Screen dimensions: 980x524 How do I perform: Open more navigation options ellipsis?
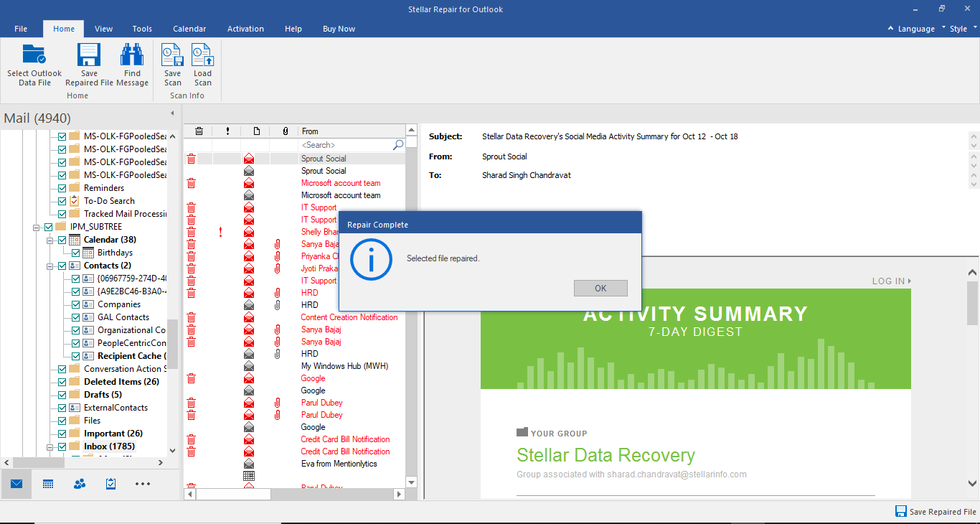(143, 484)
